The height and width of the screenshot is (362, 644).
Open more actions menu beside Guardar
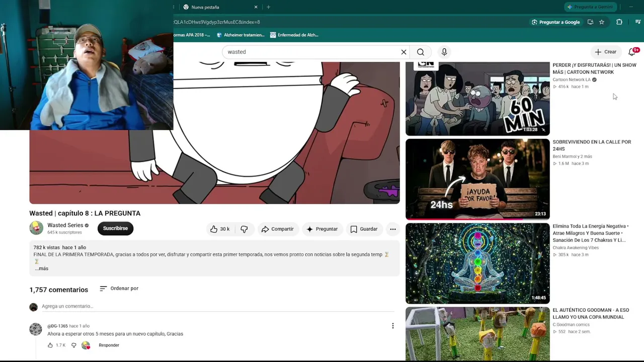[x=393, y=229]
